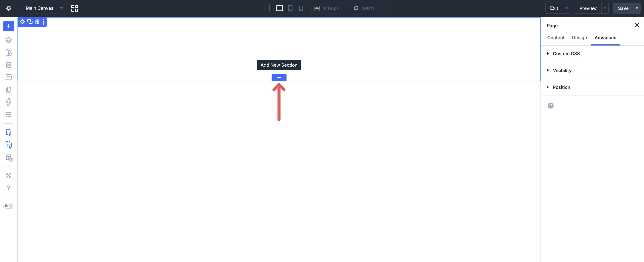Open section settings via the gear icon
This screenshot has width=644, height=262.
22,22
